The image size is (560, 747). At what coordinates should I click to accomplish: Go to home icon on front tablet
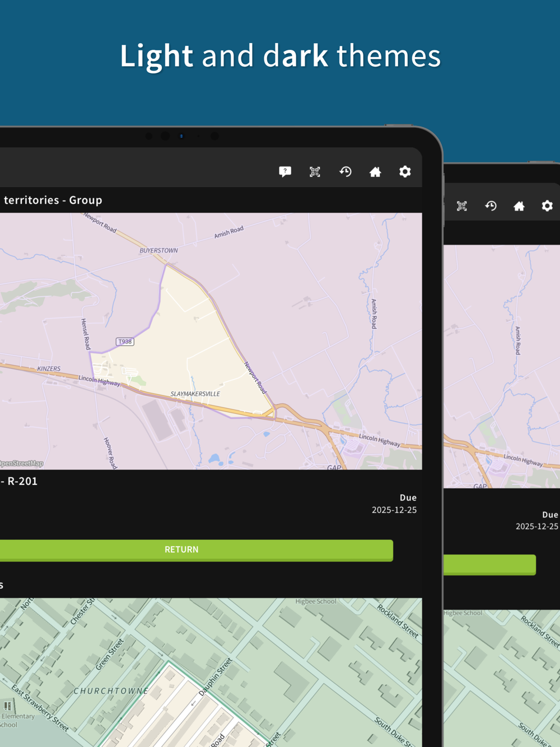pos(375,172)
